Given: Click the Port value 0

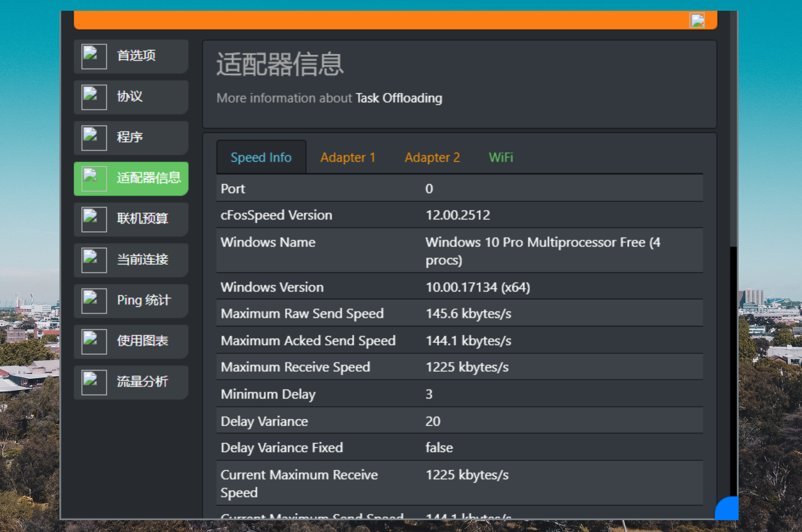Looking at the screenshot, I should pyautogui.click(x=429, y=188).
